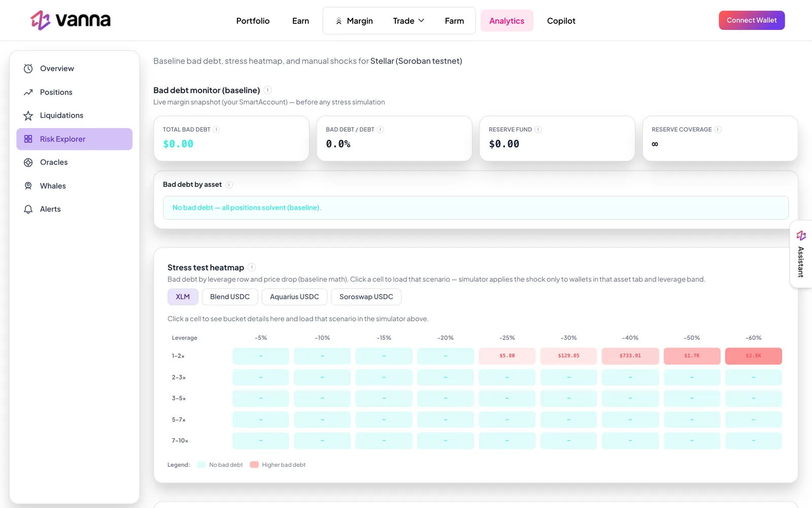
Task: Open the Farm page
Action: coord(454,21)
